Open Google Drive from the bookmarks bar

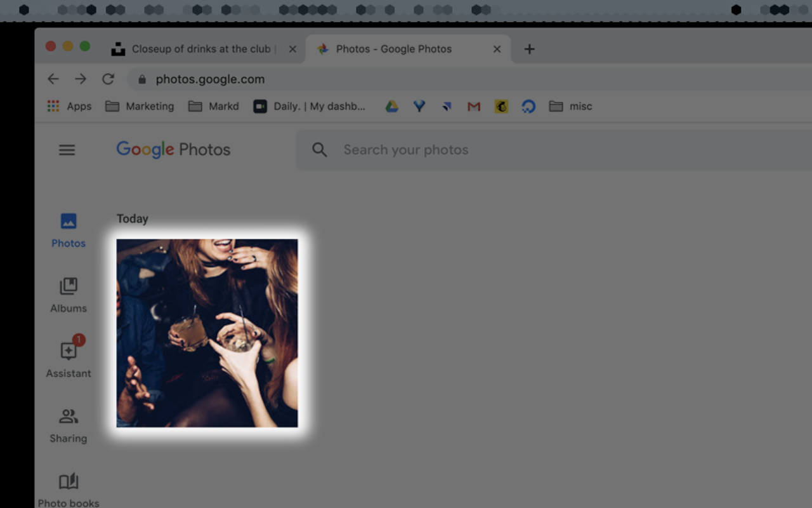click(391, 106)
